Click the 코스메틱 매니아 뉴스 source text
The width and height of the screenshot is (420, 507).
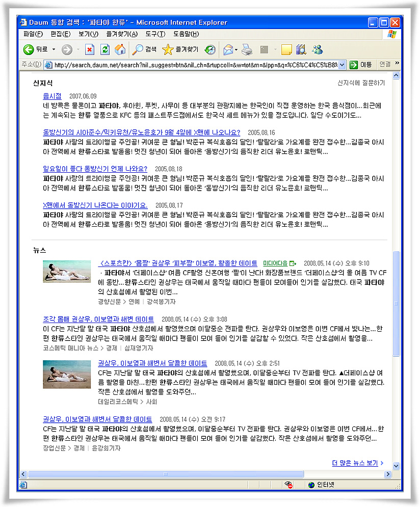point(70,348)
